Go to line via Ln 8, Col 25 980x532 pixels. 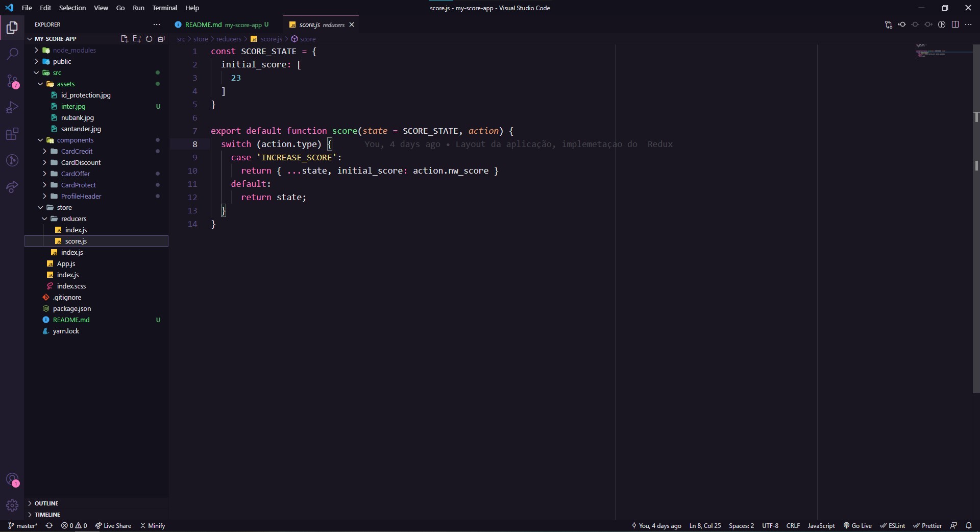pyautogui.click(x=705, y=525)
